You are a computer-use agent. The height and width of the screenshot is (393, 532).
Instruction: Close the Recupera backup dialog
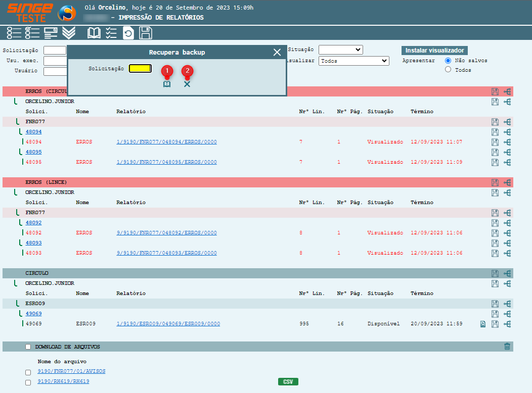pos(277,52)
